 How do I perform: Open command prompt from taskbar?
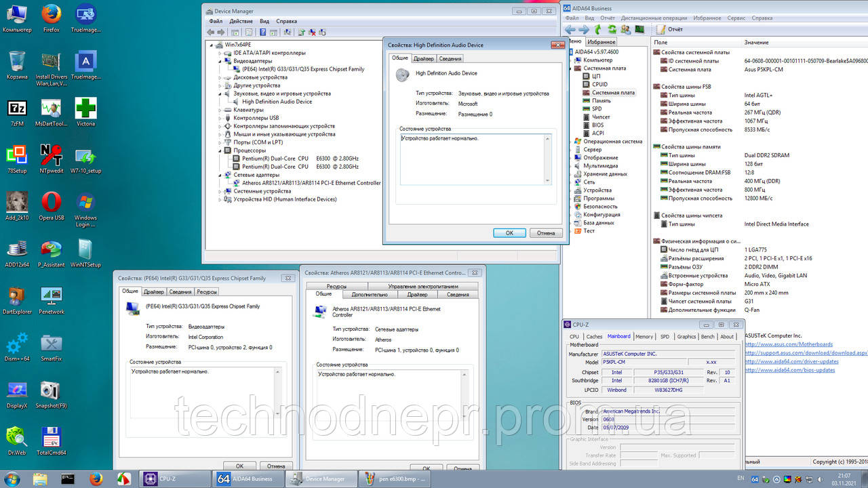pyautogui.click(x=67, y=479)
